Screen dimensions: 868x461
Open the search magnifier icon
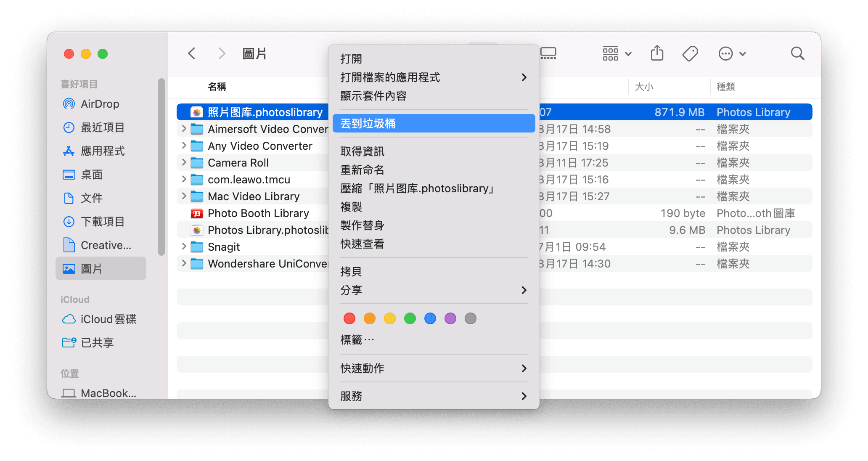pyautogui.click(x=797, y=53)
